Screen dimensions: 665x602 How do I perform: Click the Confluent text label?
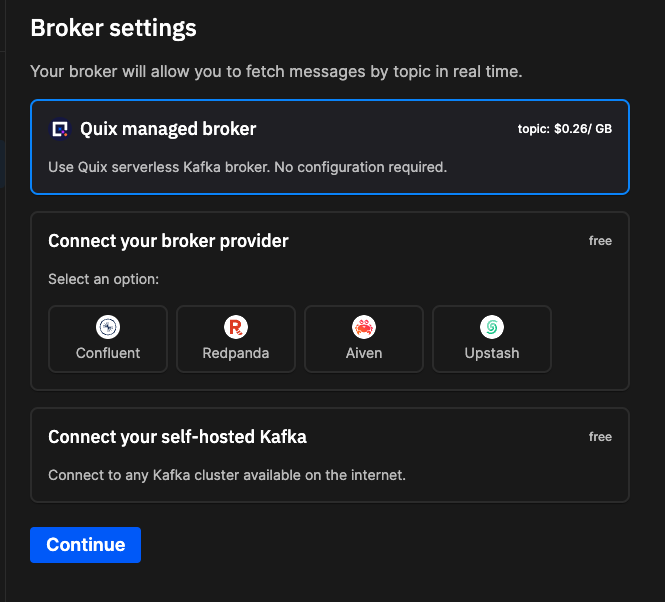[x=108, y=353]
